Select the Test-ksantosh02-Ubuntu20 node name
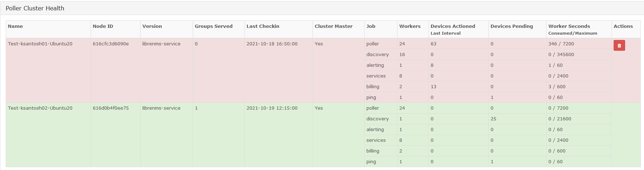Viewport: 644px width, 170px height. coord(40,108)
